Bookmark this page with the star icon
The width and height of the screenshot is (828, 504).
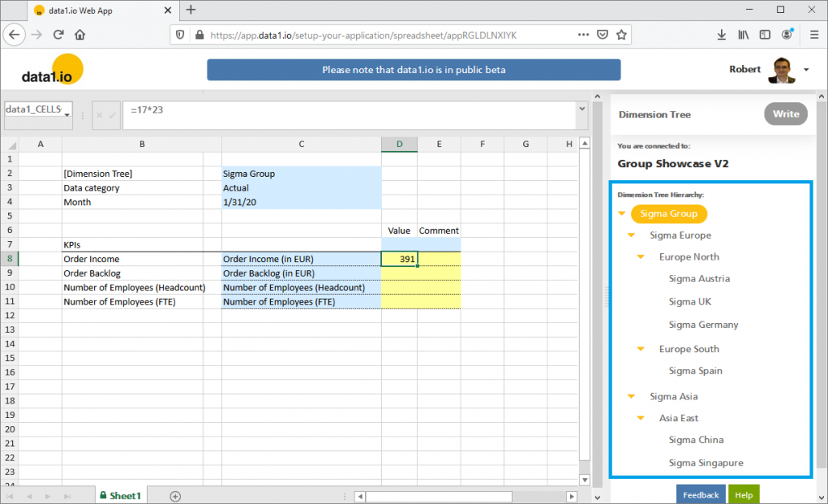coord(621,35)
